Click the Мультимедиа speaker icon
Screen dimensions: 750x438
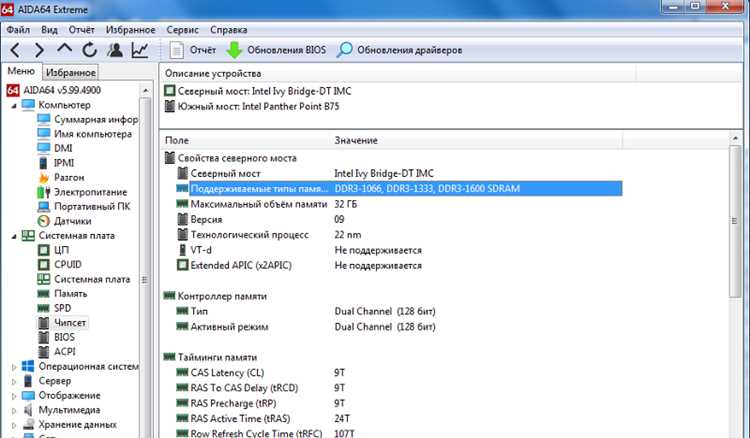point(28,410)
